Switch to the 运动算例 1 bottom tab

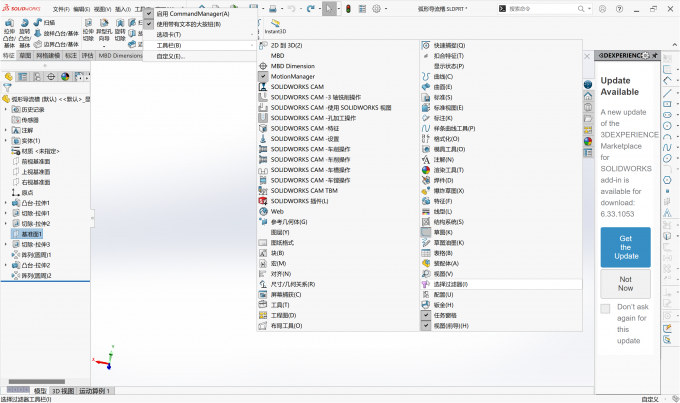tap(94, 391)
